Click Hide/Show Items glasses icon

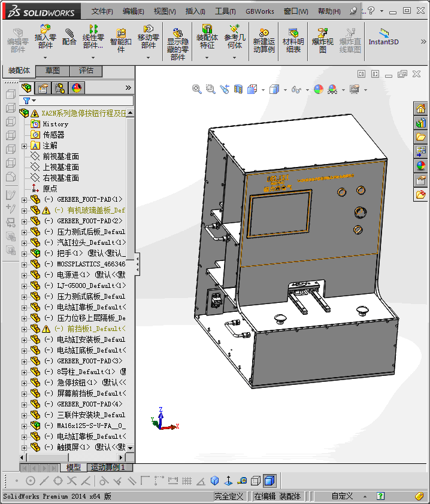[296, 89]
